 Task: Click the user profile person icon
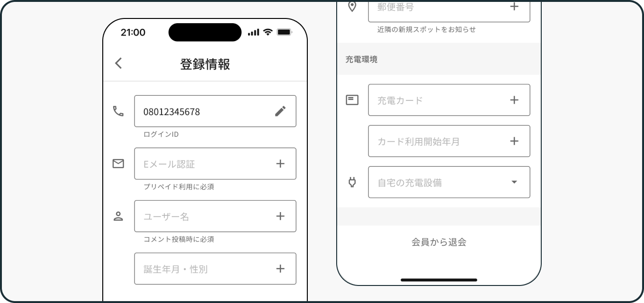point(118,216)
